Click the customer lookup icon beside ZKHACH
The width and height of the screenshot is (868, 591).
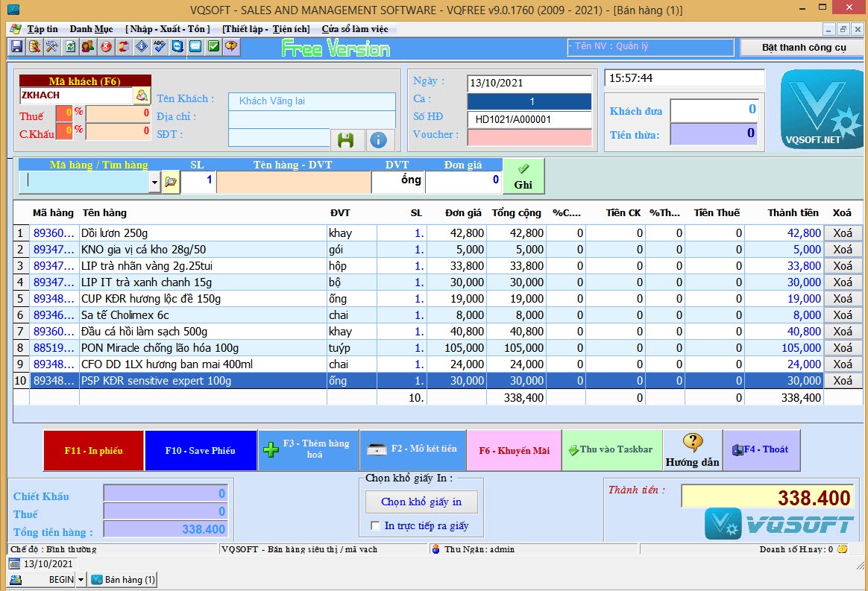tap(142, 95)
